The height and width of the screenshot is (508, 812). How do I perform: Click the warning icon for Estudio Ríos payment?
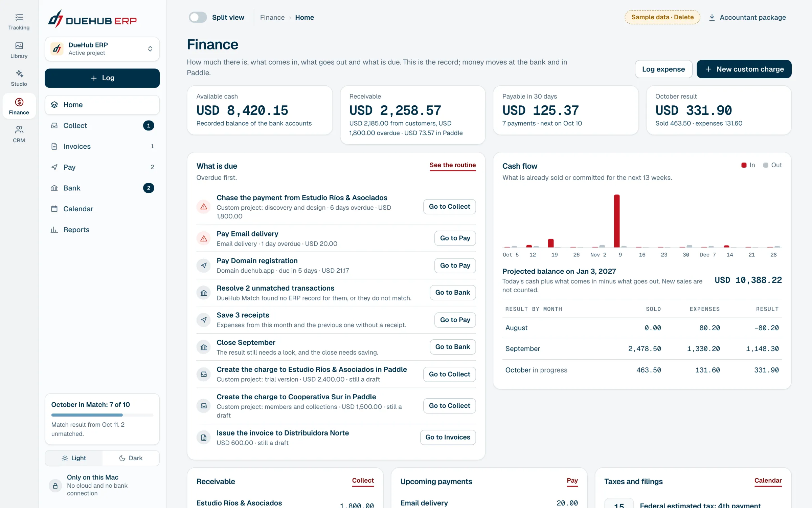[x=204, y=207]
